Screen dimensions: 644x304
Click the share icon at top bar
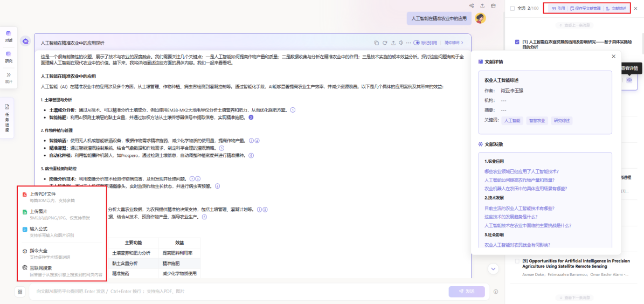coord(472,6)
